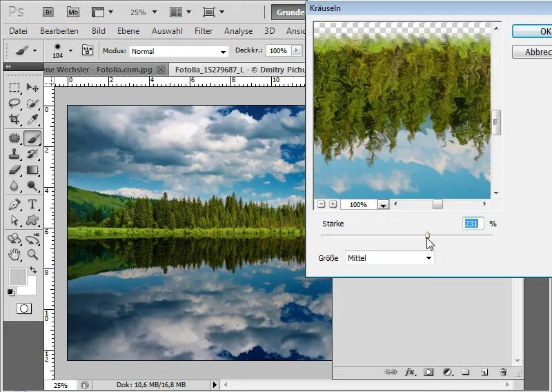Open the Ebene menu

pos(128,31)
